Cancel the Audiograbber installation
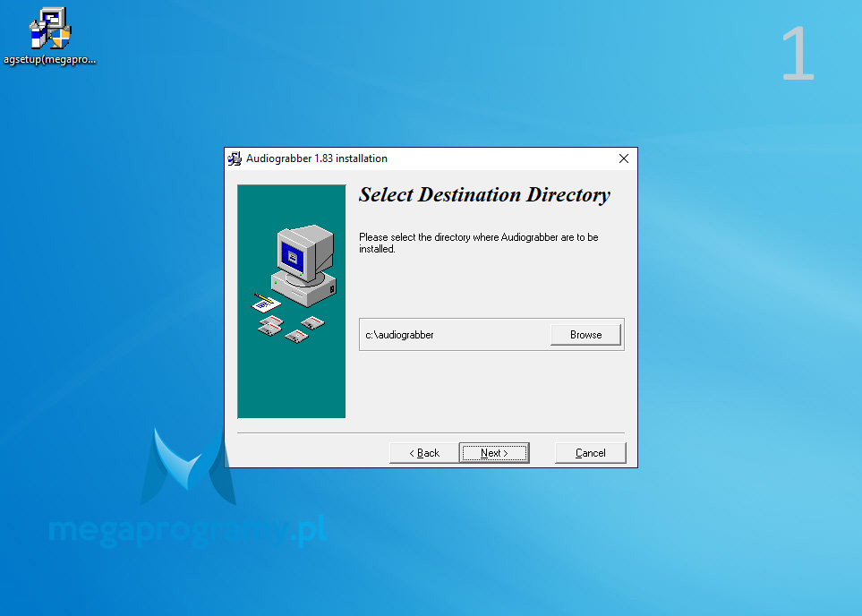Screen dimensions: 862x616 pos(591,453)
